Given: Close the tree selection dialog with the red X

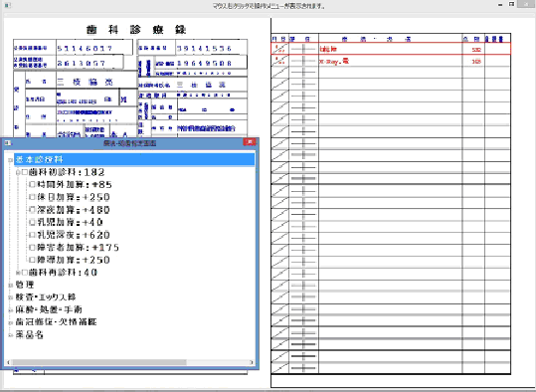Looking at the screenshot, I should tap(250, 142).
